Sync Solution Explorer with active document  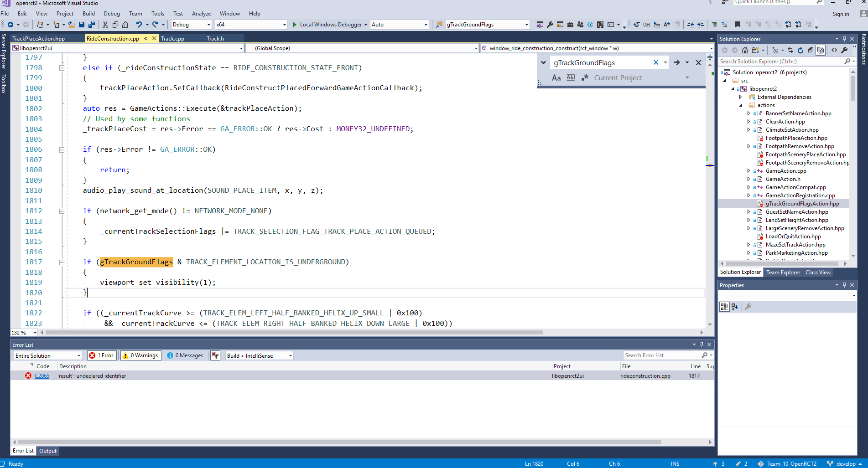(x=790, y=50)
